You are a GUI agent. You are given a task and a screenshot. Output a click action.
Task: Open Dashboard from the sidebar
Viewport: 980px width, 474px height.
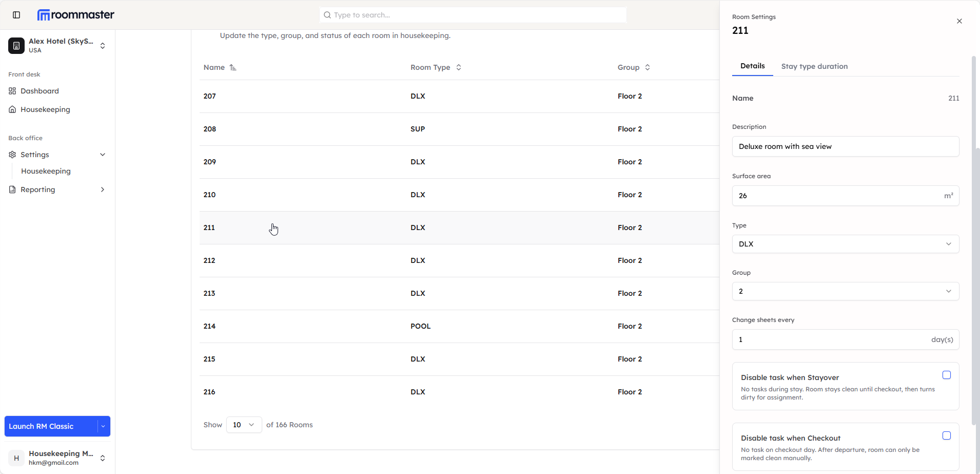click(x=40, y=91)
